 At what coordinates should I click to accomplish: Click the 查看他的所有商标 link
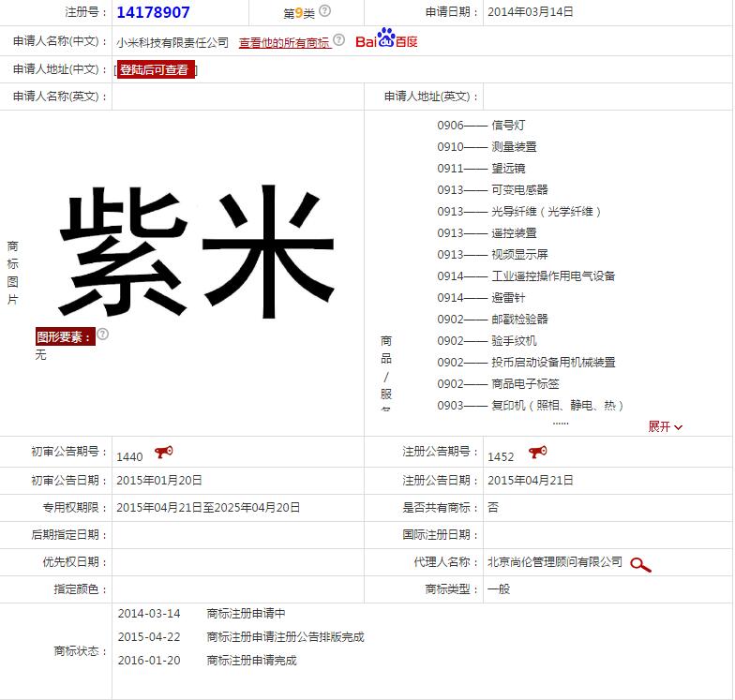click(x=284, y=42)
